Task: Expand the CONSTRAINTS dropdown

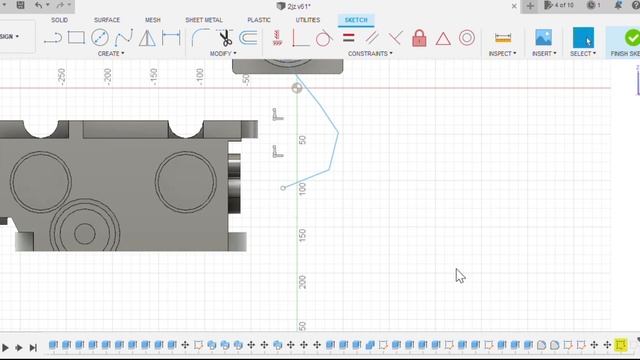Action: pos(370,53)
